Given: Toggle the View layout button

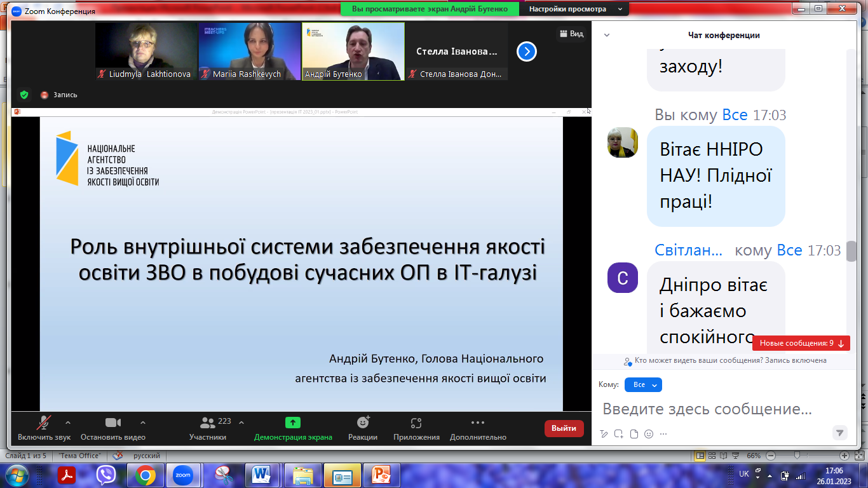Looking at the screenshot, I should pyautogui.click(x=571, y=34).
